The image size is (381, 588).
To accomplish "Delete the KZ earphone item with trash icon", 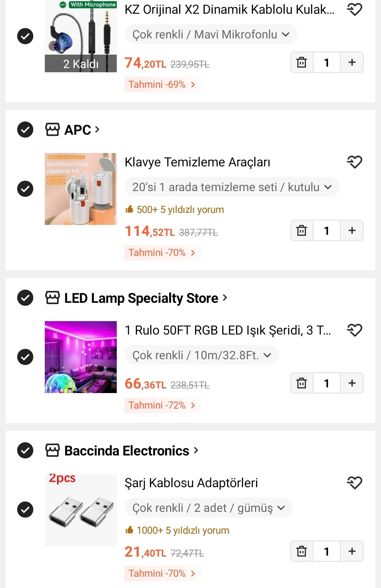I will pos(302,62).
